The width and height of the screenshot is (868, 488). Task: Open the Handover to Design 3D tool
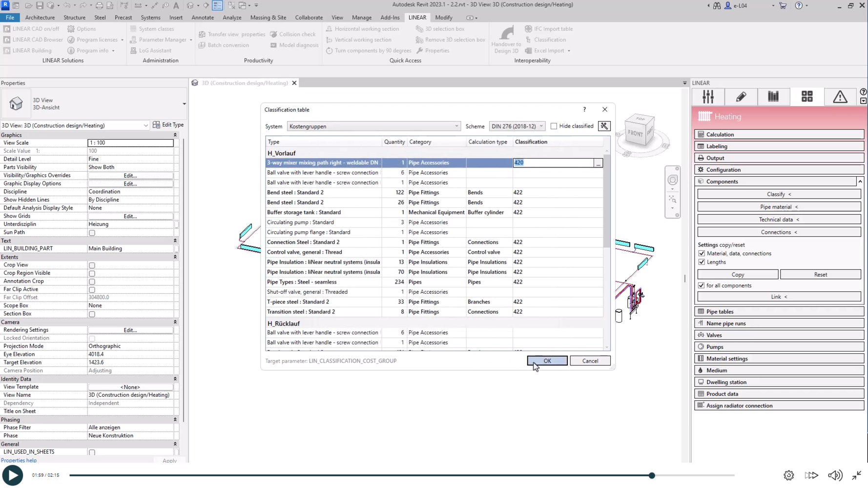pos(506,40)
